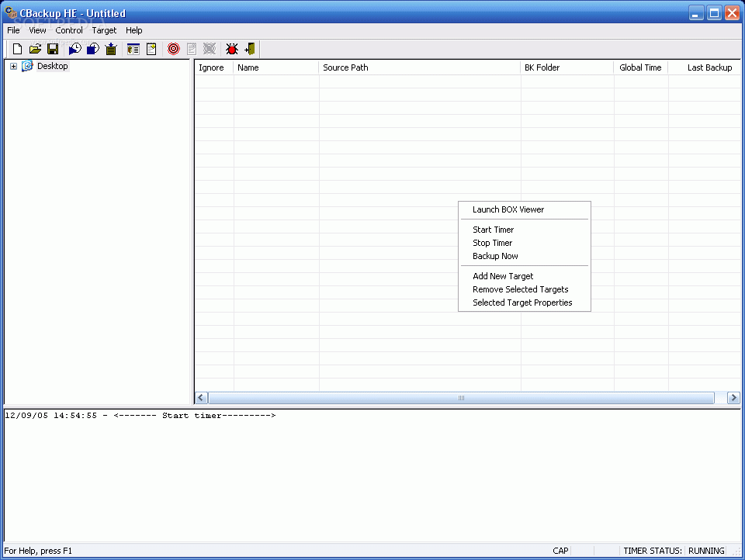Screen dimensions: 745x560
Task: Click the log notepad toolbar icon
Action: coord(151,48)
